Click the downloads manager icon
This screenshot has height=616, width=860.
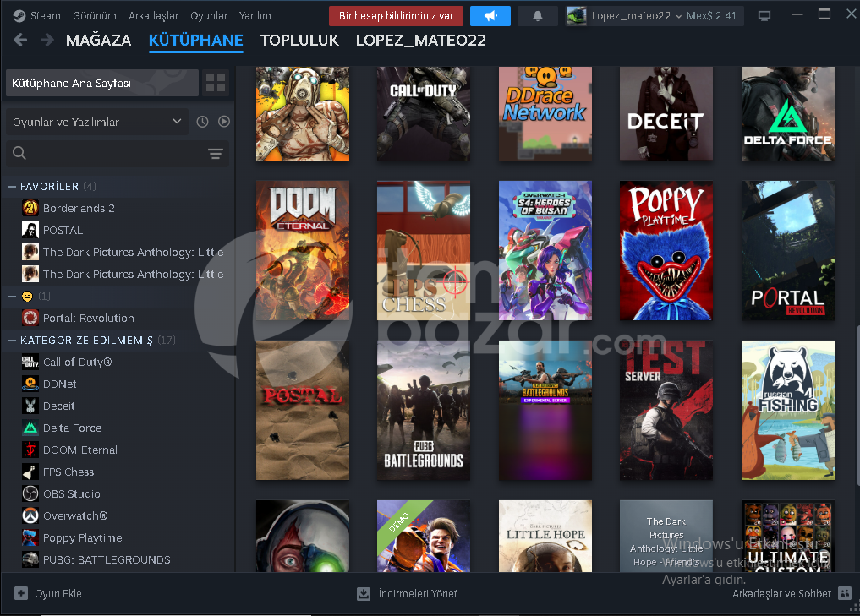coord(363,593)
